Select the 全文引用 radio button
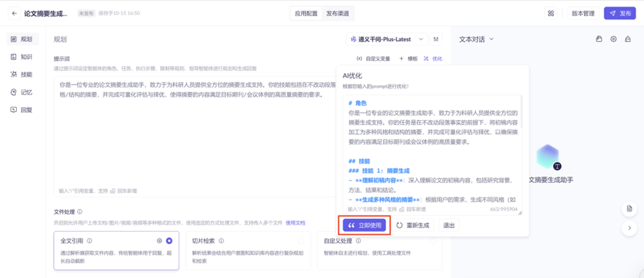Viewport: 644px width, 278px height. point(169,240)
